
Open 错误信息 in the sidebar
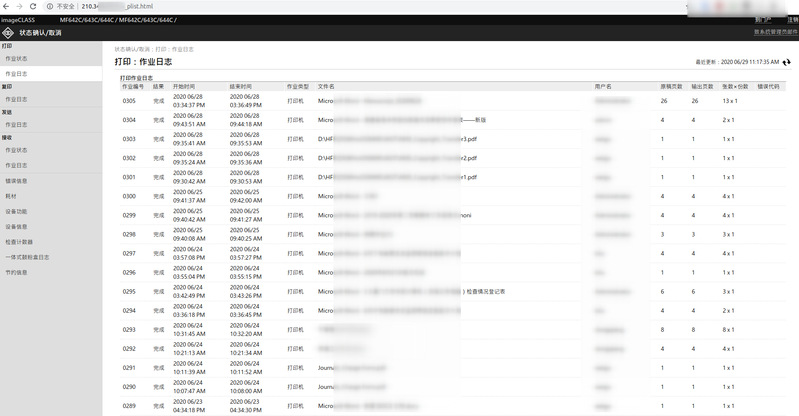[16, 181]
